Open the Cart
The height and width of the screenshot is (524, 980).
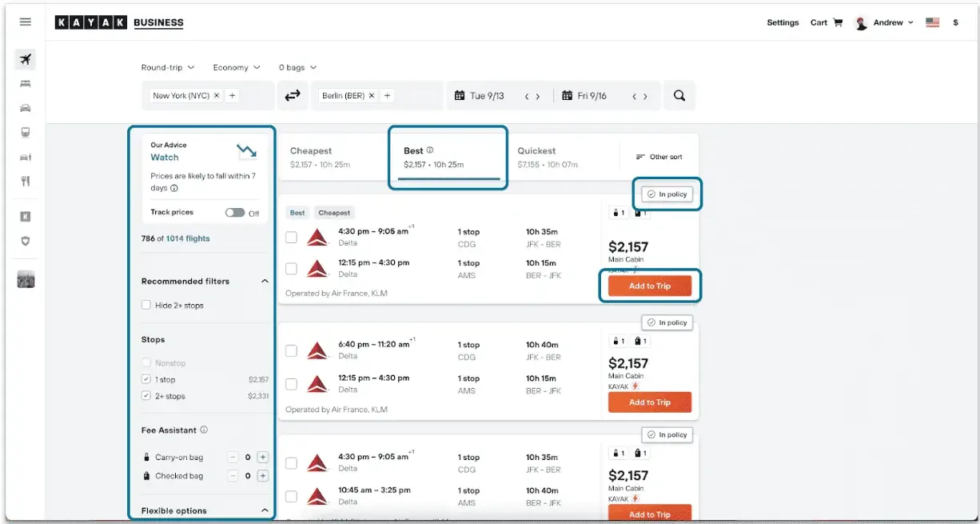827,22
